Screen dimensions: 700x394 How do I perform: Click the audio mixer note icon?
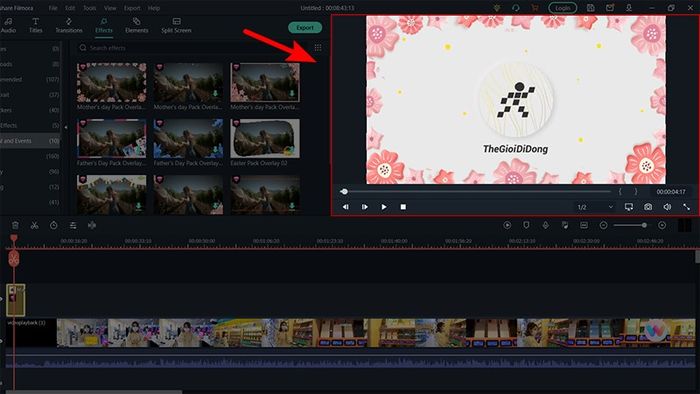click(565, 225)
